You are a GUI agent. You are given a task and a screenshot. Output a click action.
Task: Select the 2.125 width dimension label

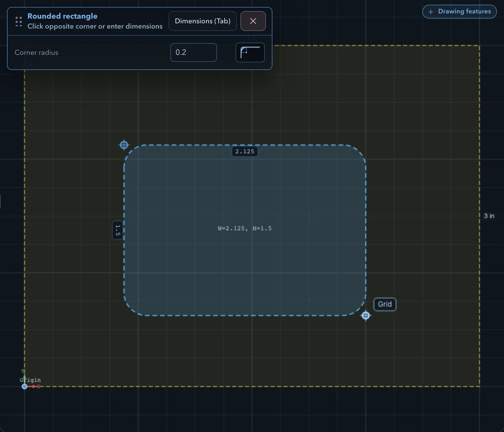click(x=245, y=151)
